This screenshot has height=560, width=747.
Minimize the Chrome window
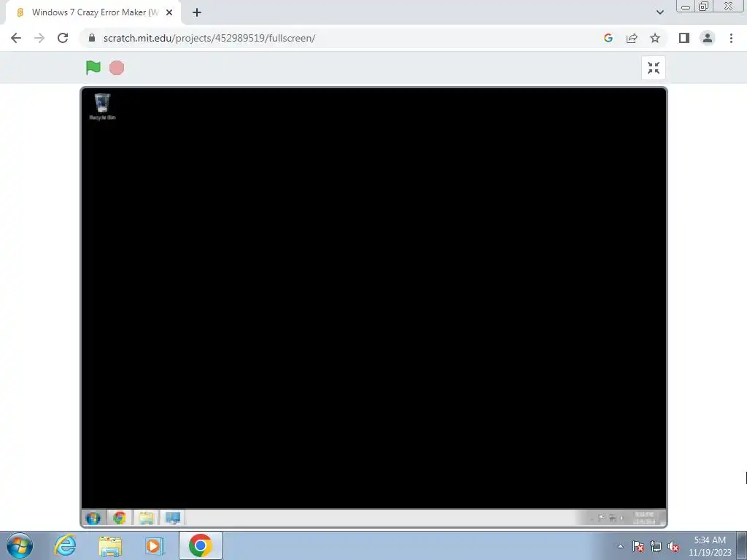coord(686,7)
